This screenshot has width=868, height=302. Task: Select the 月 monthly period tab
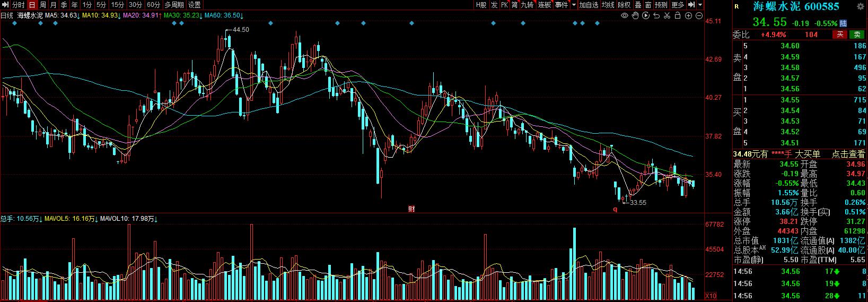[x=53, y=5]
